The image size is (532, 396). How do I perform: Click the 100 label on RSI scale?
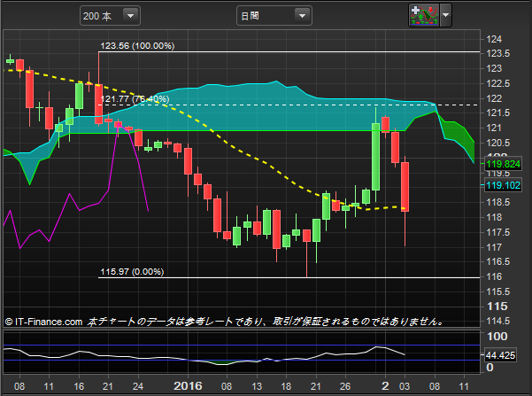tap(497, 337)
